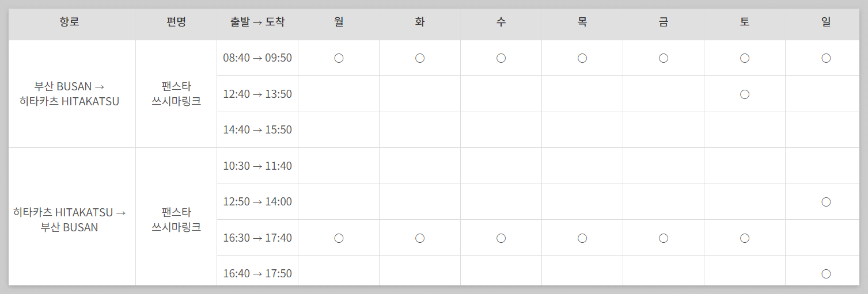Select the 08:40 → 09:50 Wednesday circle marker
The image size is (868, 294).
pyautogui.click(x=501, y=58)
